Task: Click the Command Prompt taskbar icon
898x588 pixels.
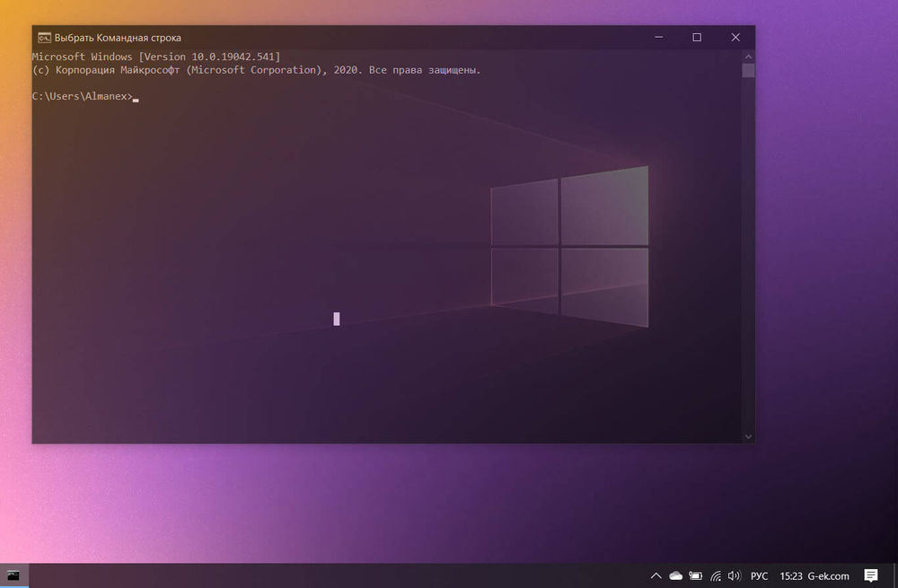Action: (13, 575)
